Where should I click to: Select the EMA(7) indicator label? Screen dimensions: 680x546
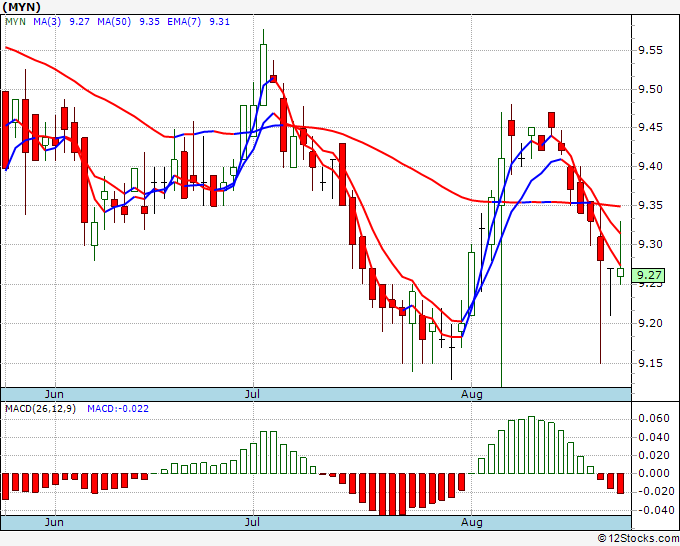[184, 21]
